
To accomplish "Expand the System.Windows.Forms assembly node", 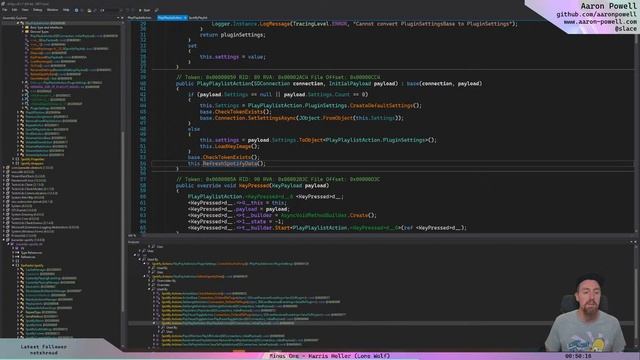I will 4,231.
